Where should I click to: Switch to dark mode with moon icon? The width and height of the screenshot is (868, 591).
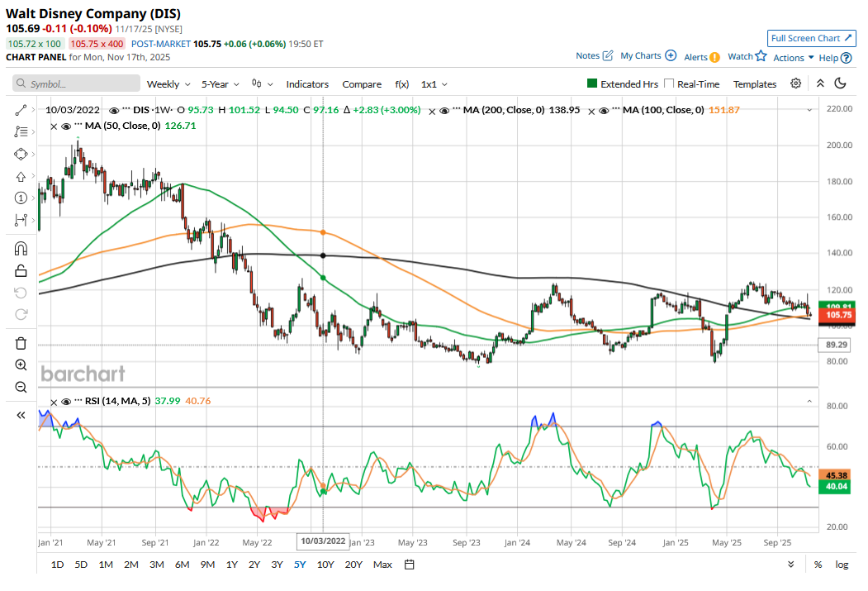tap(841, 83)
